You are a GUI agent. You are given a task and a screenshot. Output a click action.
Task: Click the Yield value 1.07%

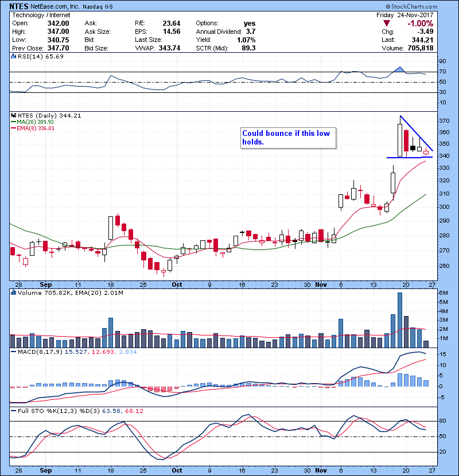coord(246,40)
